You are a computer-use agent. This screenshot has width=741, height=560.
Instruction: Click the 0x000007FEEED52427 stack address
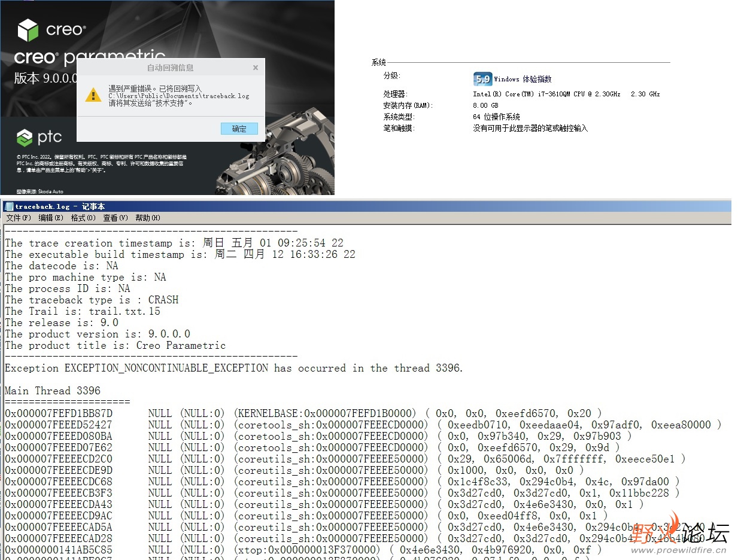(59, 425)
